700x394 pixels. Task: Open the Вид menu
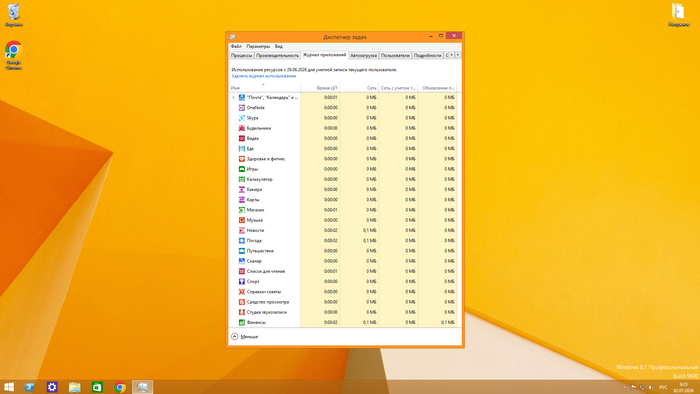(x=279, y=46)
